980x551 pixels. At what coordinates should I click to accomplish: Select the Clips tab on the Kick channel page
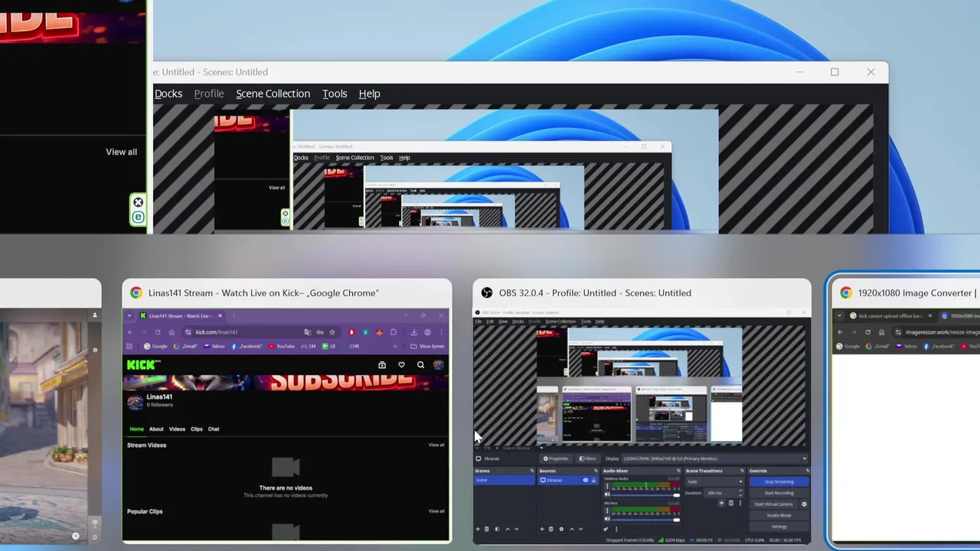click(197, 429)
